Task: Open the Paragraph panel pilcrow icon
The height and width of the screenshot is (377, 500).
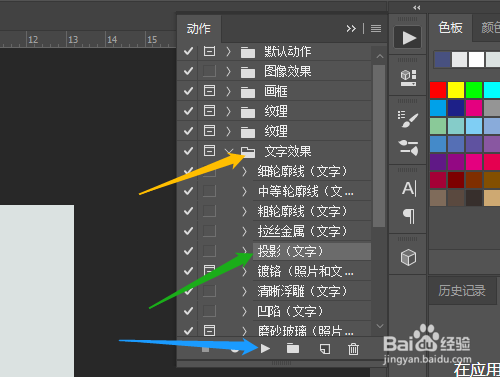Action: 409,216
